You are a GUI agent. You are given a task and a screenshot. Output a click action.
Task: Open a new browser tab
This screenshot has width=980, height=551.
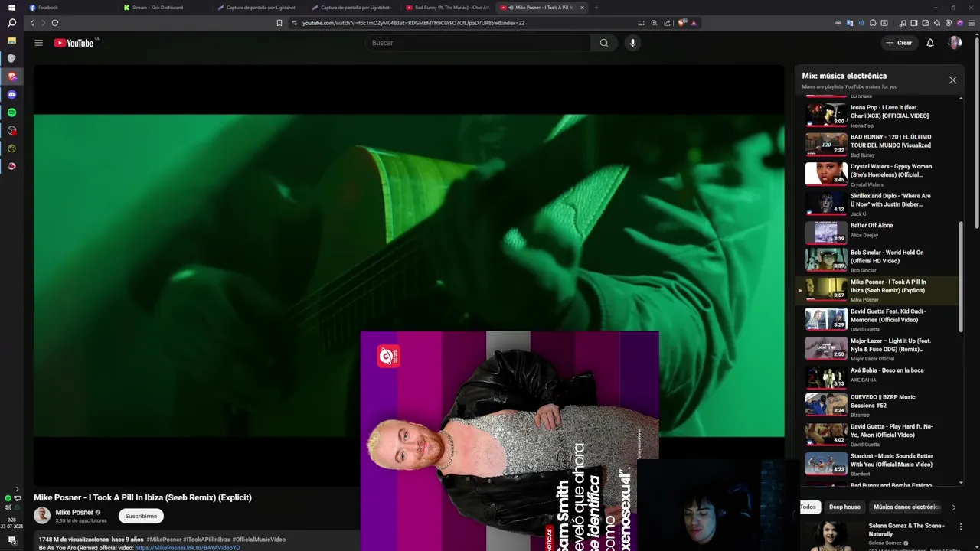(596, 7)
